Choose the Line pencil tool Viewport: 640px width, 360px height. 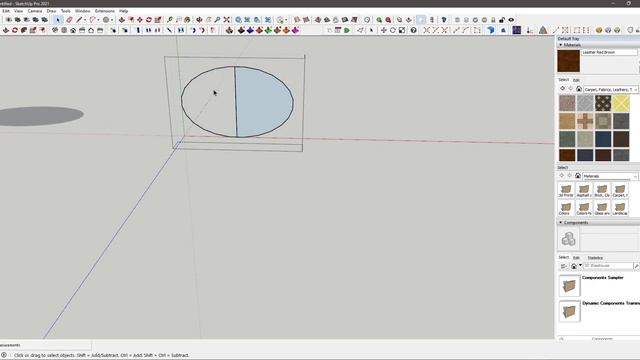(x=79, y=20)
